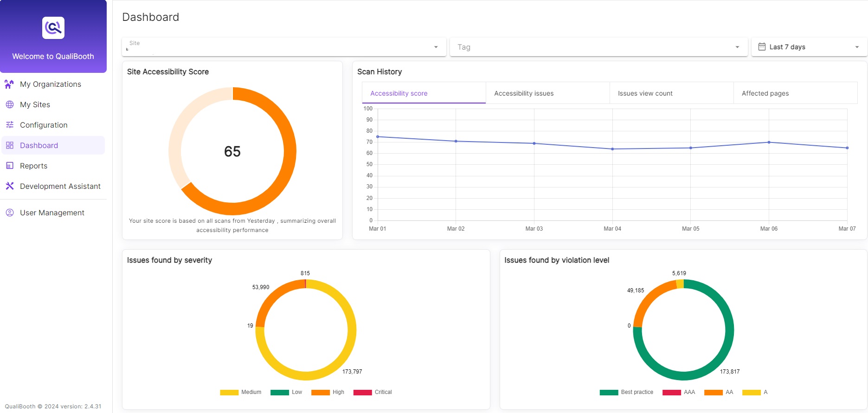
Task: Toggle the Medium severity legend item
Action: coord(241,392)
